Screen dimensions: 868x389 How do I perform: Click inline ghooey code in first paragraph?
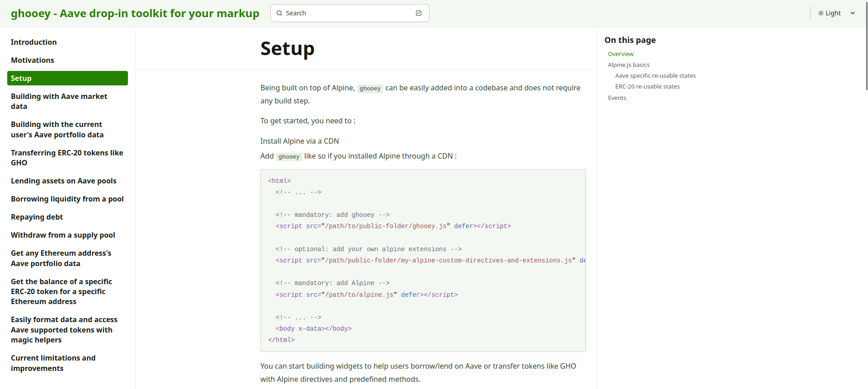tap(370, 89)
